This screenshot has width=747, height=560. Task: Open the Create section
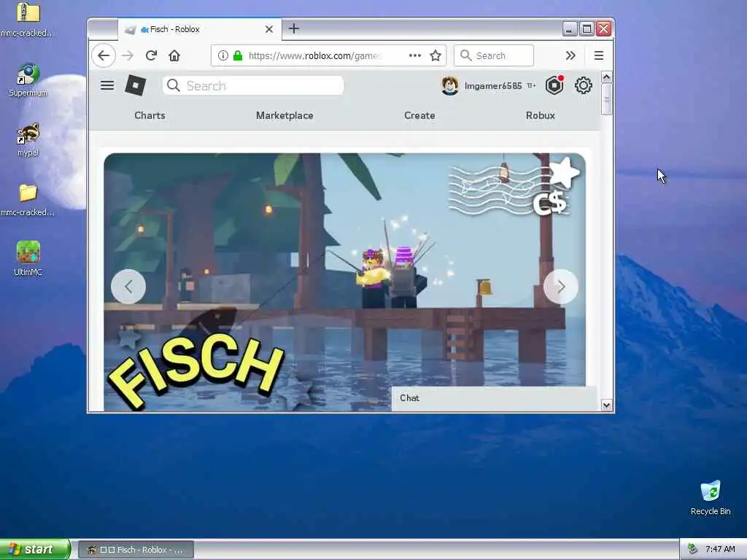click(x=419, y=116)
